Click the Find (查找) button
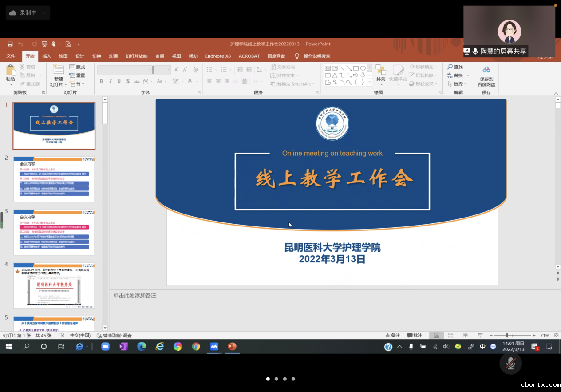Image resolution: width=561 pixels, height=392 pixels. coord(455,67)
